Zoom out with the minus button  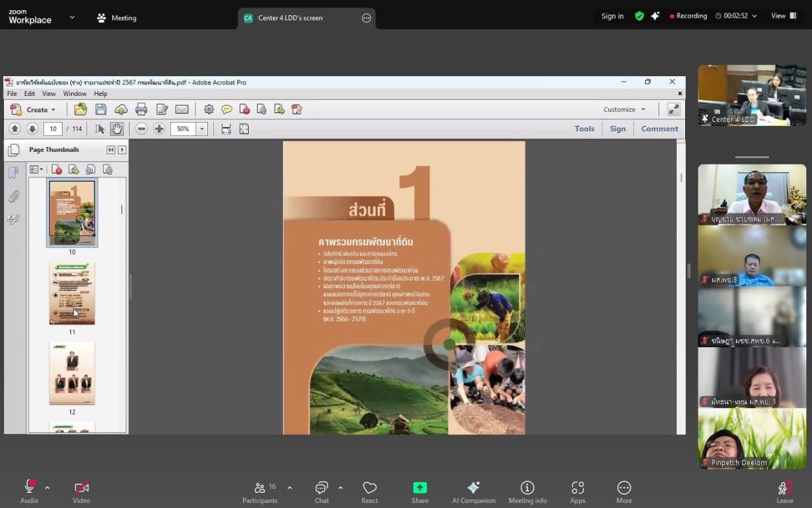(141, 129)
